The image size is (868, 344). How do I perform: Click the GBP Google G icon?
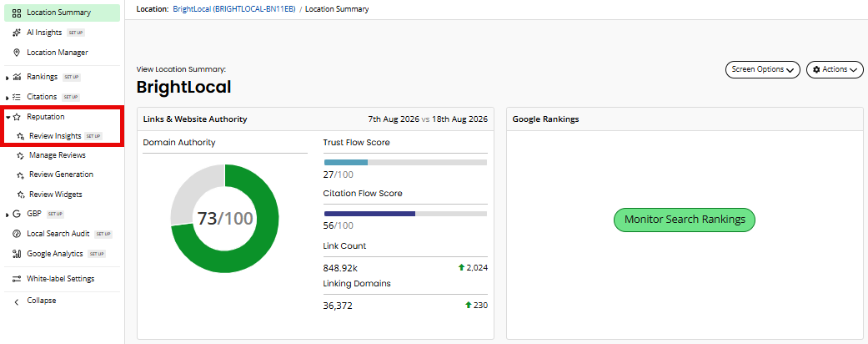(x=16, y=214)
